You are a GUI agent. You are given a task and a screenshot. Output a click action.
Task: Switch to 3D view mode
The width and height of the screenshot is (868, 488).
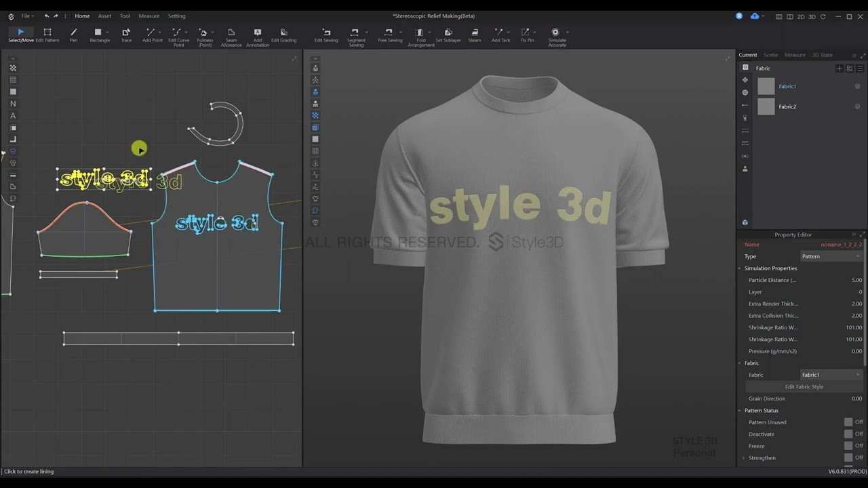pos(812,16)
